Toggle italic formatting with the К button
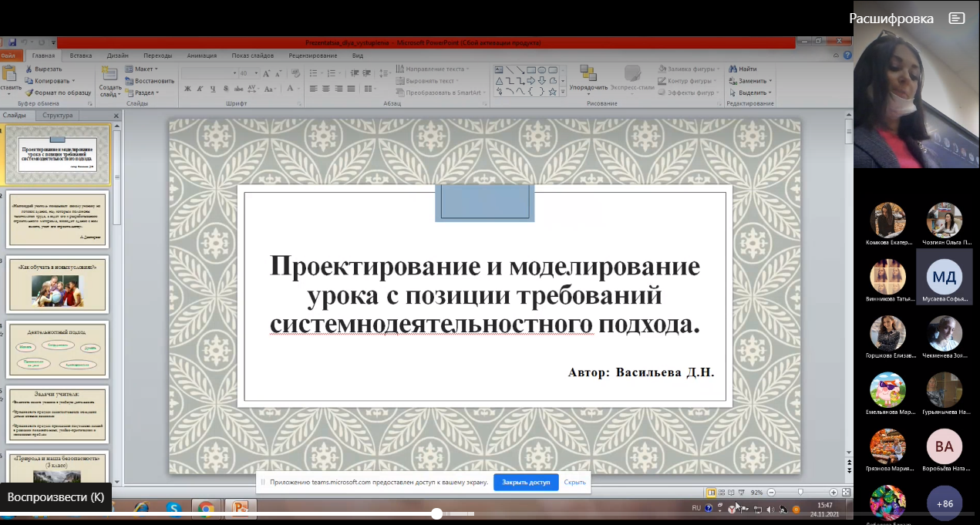Image resolution: width=980 pixels, height=525 pixels. 199,89
